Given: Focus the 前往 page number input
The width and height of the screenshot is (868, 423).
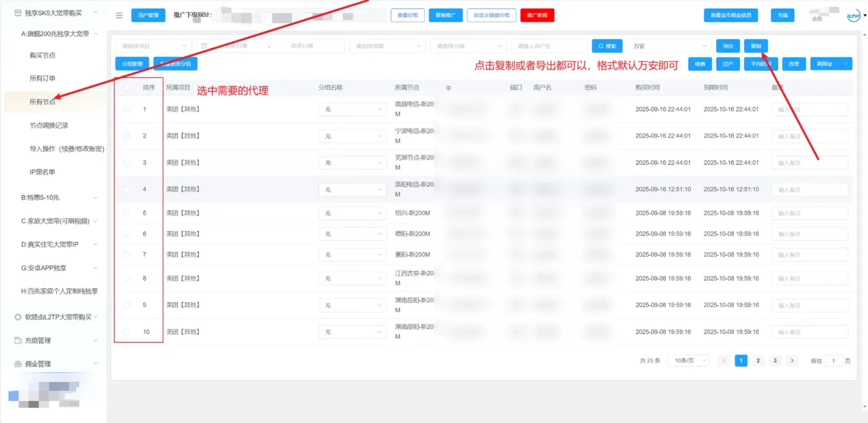Looking at the screenshot, I should [x=833, y=360].
